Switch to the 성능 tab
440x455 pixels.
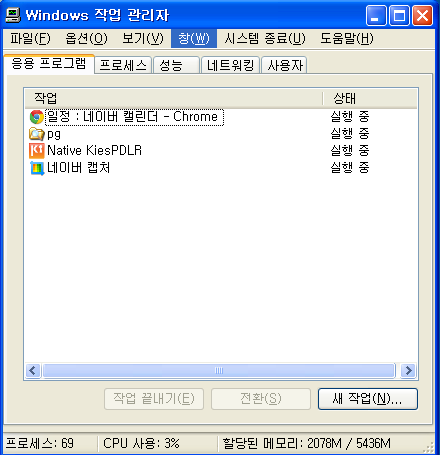tap(176, 65)
